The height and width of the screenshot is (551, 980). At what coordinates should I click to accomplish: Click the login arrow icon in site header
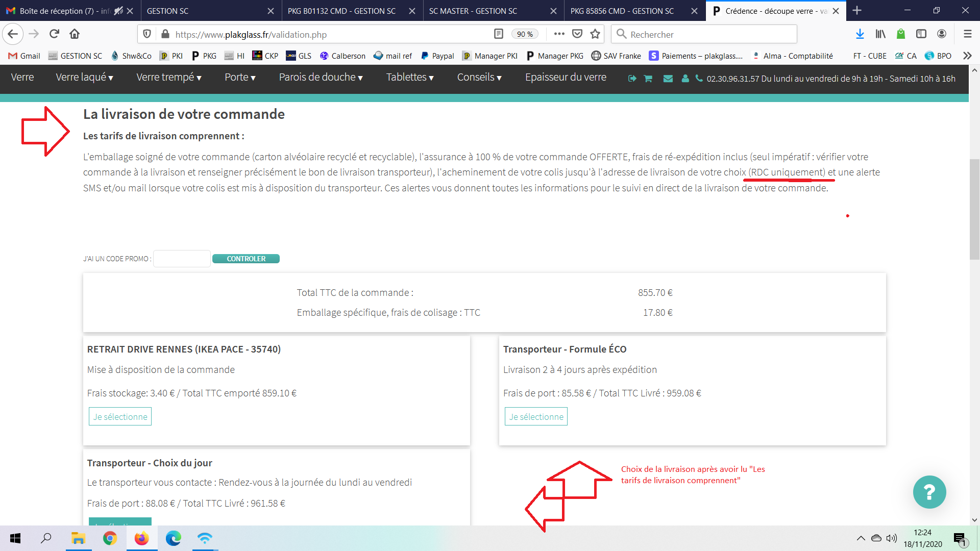[632, 79]
